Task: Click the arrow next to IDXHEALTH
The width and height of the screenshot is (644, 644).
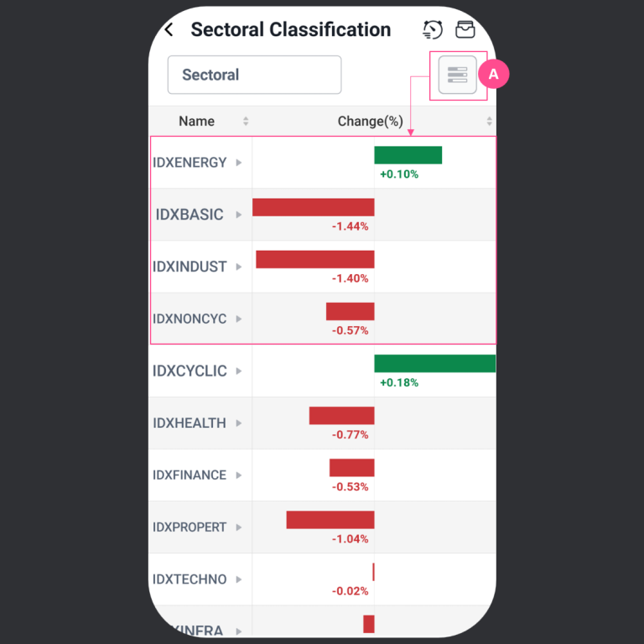Action: 239,423
